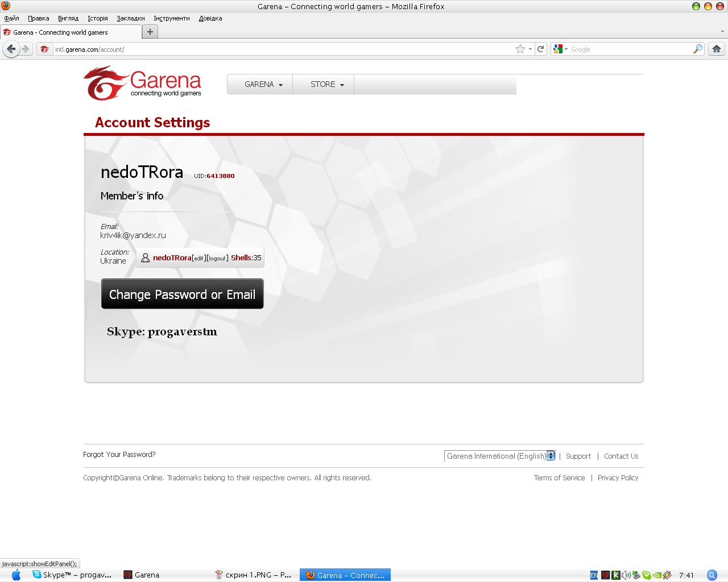The image size is (728, 582).
Task: Click the Ukraine location text
Action: point(113,261)
